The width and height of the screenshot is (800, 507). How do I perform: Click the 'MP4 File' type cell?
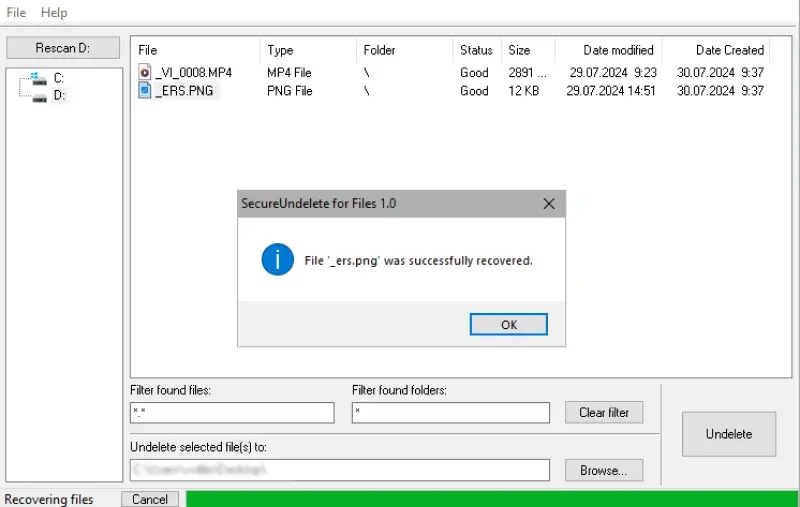point(289,72)
